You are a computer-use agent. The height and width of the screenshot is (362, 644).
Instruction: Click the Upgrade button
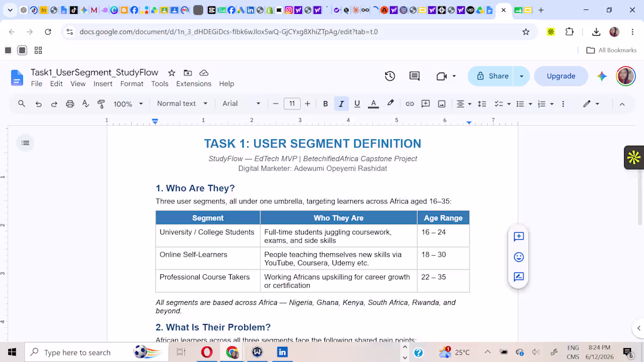(561, 76)
